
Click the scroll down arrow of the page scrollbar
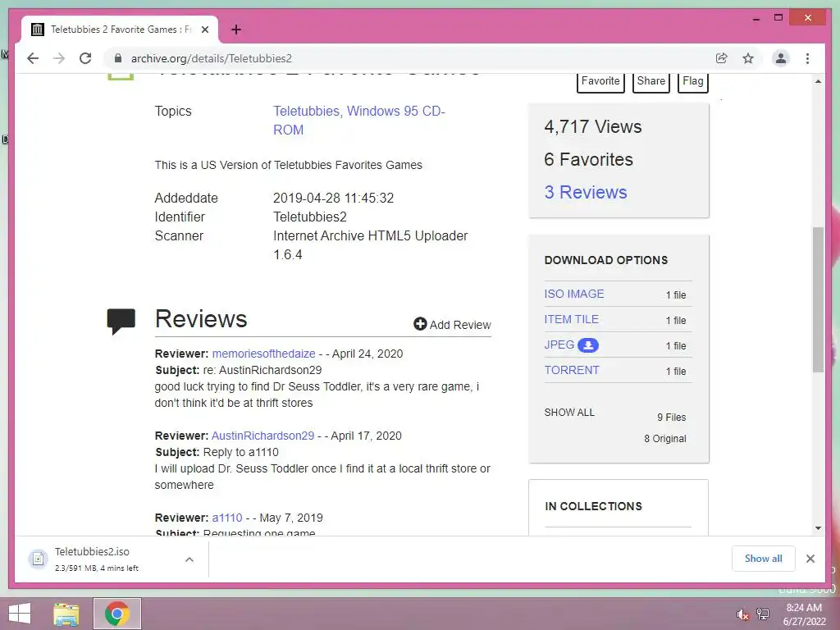pos(818,528)
